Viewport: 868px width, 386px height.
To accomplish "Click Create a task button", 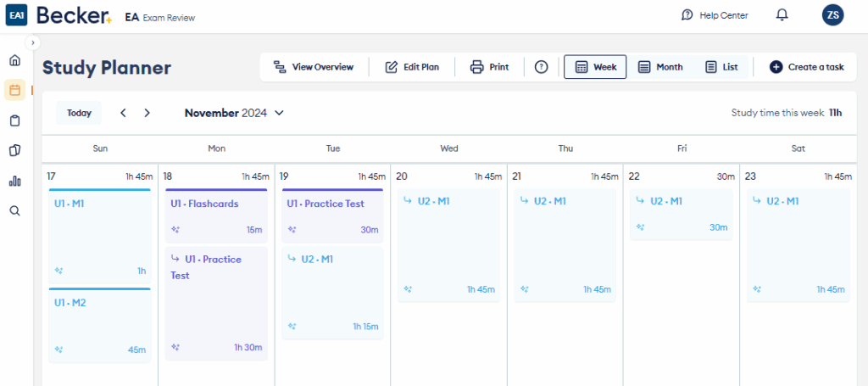I will point(807,67).
